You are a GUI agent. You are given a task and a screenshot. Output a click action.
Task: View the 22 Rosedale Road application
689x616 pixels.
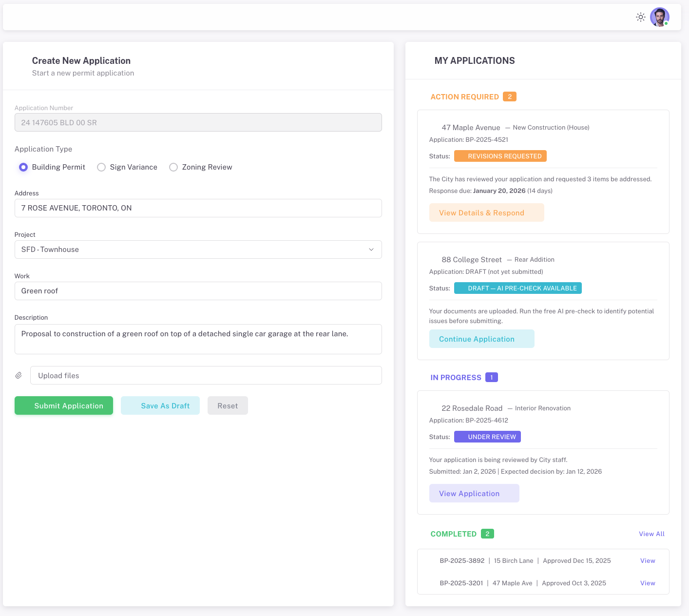474,493
